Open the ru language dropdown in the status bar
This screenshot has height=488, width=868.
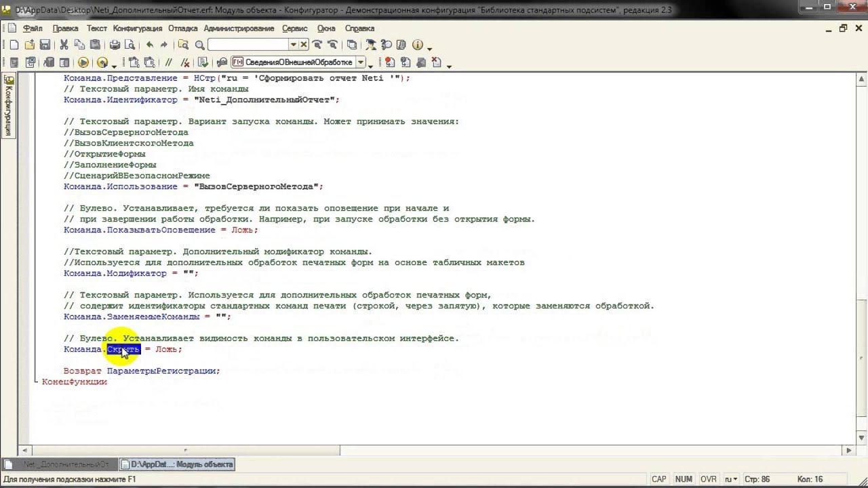732,479
